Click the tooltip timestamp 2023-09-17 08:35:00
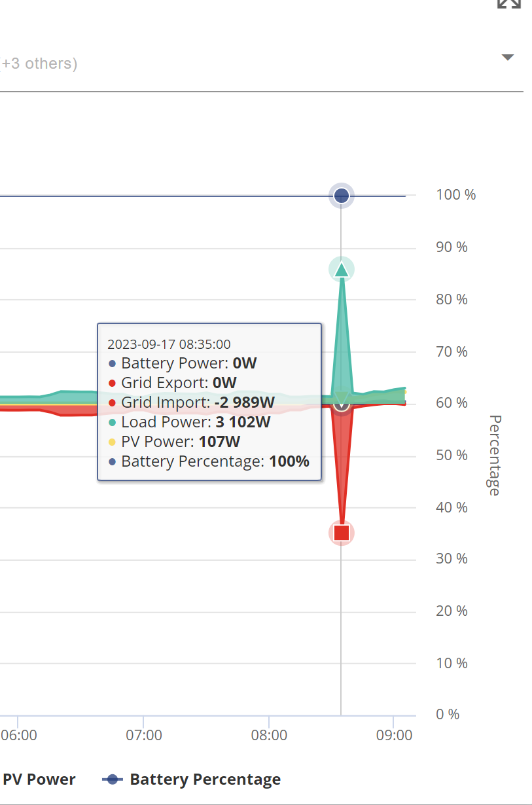The height and width of the screenshot is (805, 532). point(169,344)
